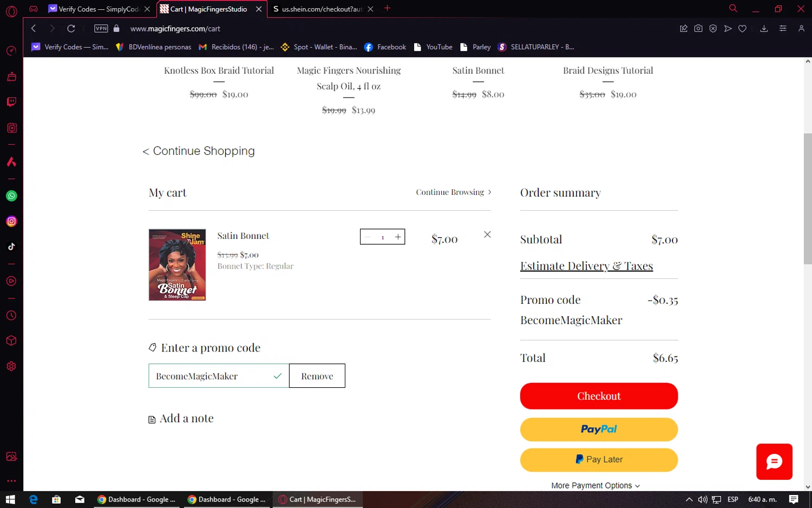Close the Shein checkout tab

click(370, 9)
